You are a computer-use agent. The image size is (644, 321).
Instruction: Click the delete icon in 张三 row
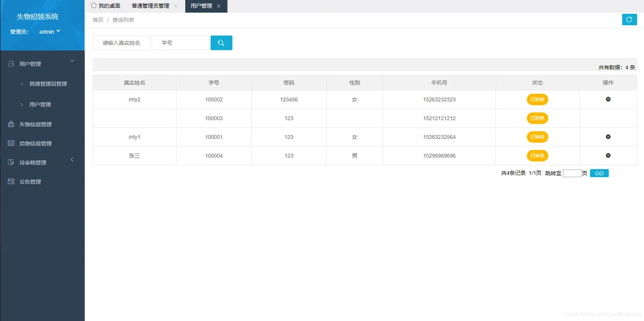608,155
